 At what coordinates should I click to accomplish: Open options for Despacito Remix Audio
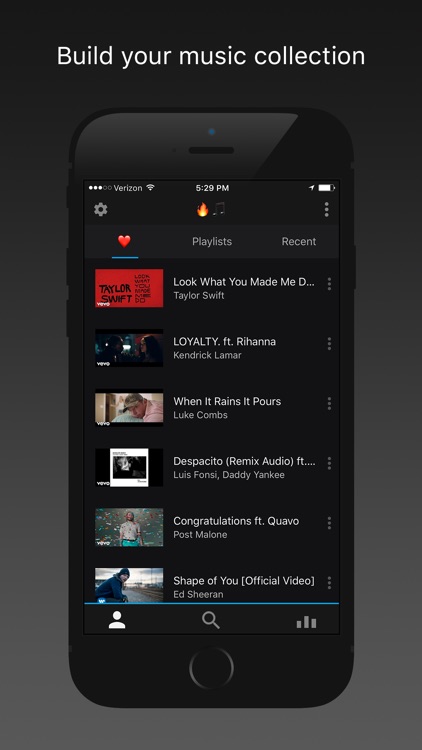tap(329, 463)
